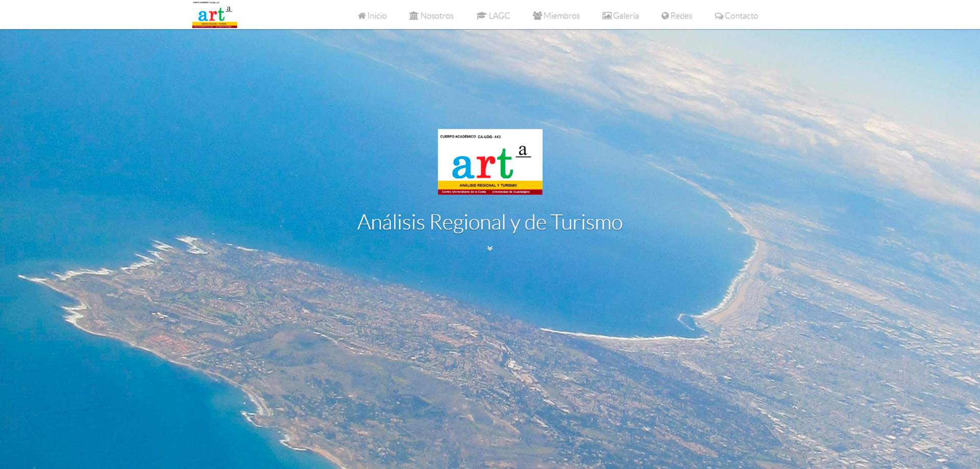Click the home icon beside Inicio

(x=361, y=16)
